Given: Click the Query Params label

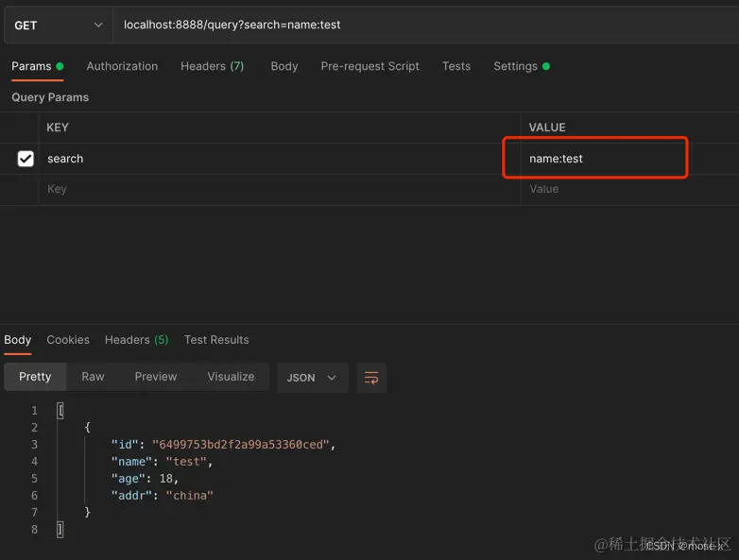Looking at the screenshot, I should coord(50,97).
